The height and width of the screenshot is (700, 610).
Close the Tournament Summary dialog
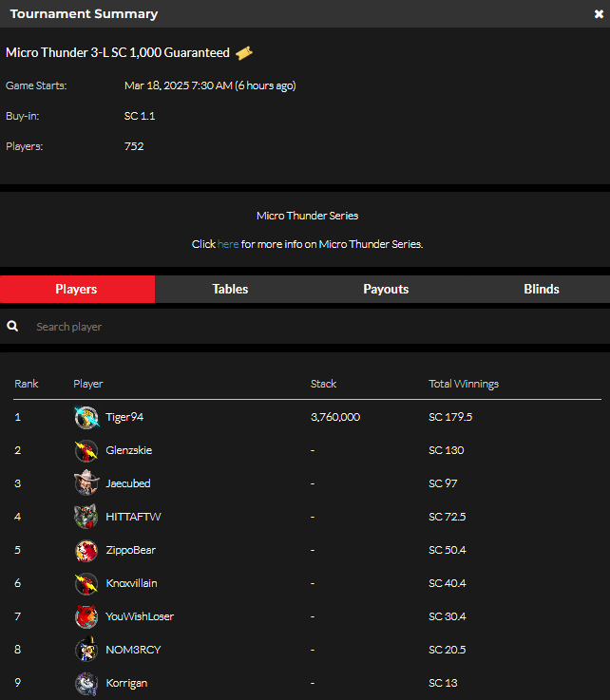(599, 14)
